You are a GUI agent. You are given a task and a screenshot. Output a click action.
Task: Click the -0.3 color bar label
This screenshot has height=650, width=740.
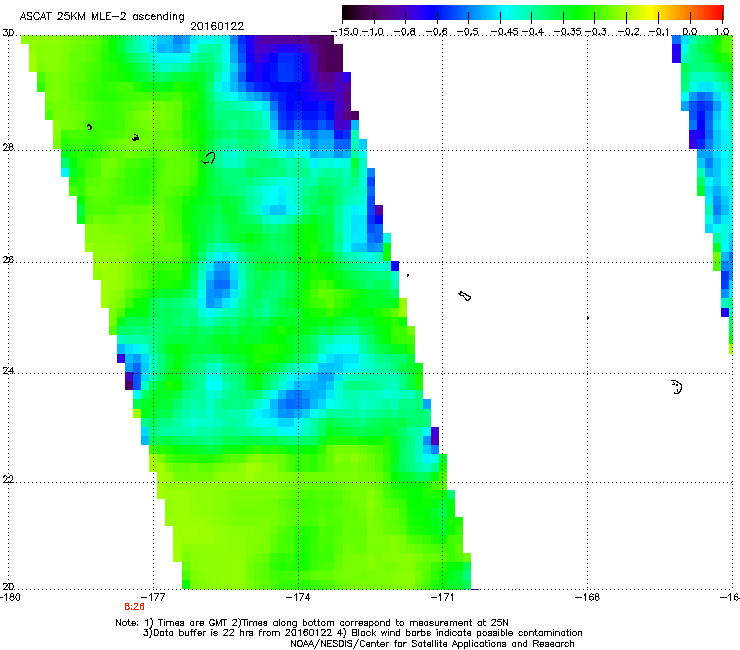pos(596,32)
